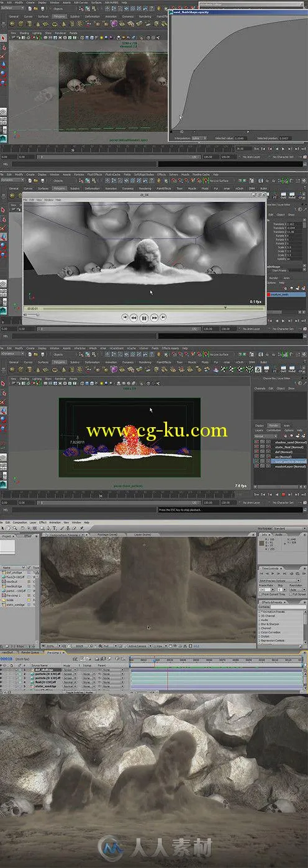
Task: Toggle renderable flag on shadow_sand render layer
Action: (257, 441)
